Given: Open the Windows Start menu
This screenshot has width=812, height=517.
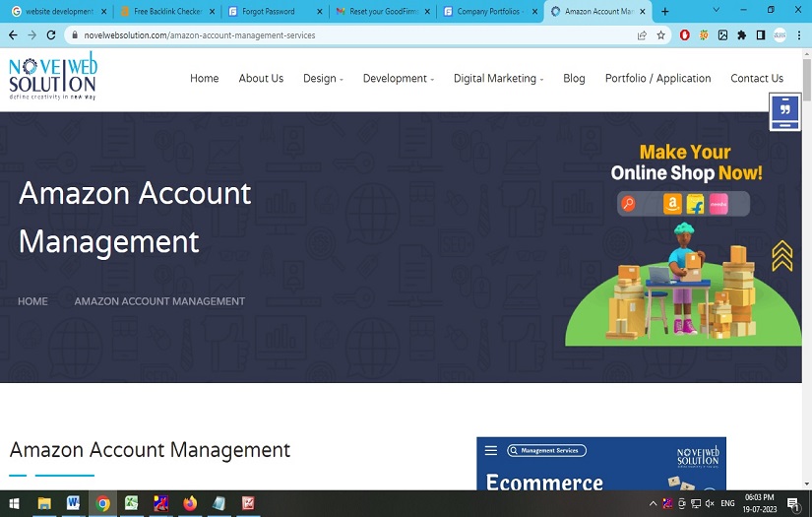Looking at the screenshot, I should (x=14, y=503).
